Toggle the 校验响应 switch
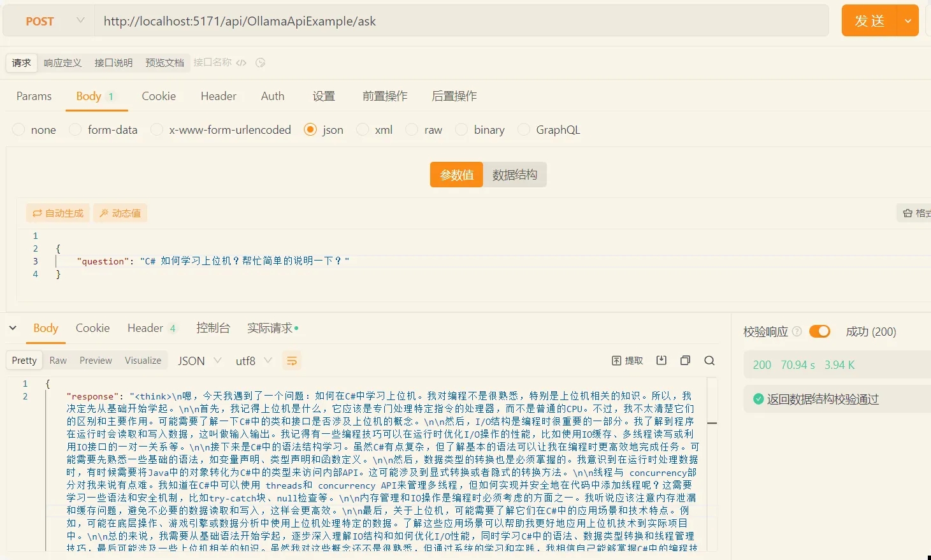The image size is (931, 560). click(819, 331)
